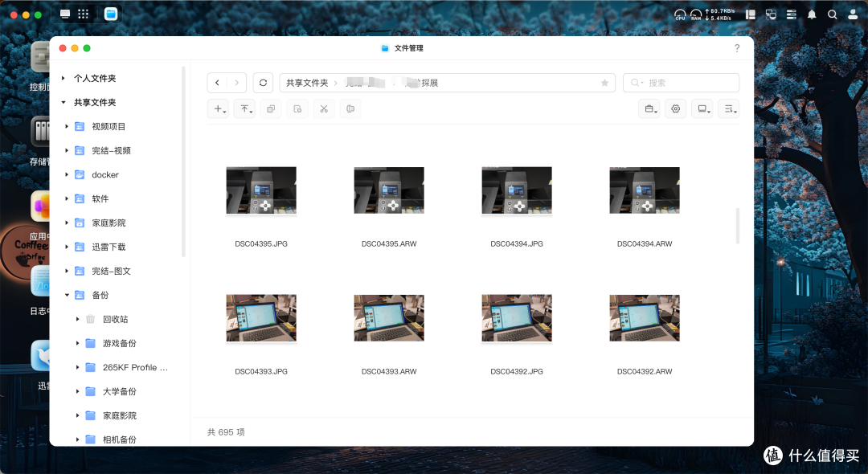Open the sort order dropdown

point(728,109)
